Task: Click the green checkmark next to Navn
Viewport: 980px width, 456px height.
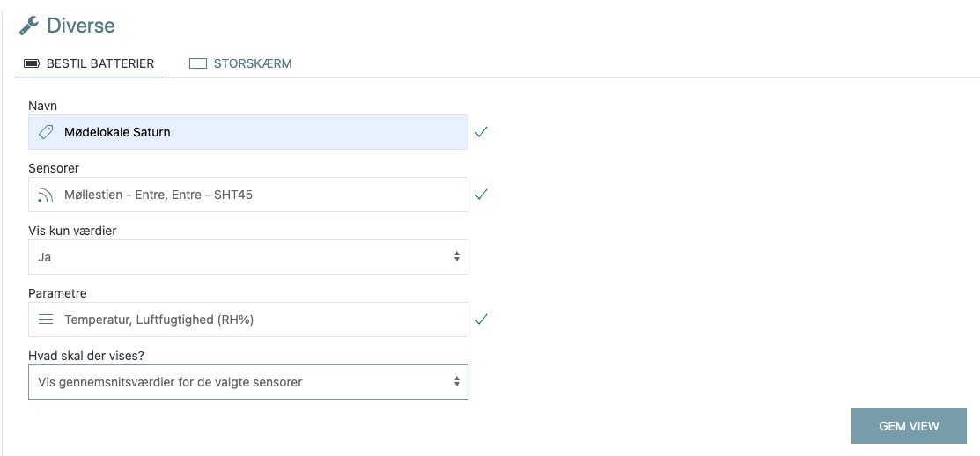Action: [481, 132]
